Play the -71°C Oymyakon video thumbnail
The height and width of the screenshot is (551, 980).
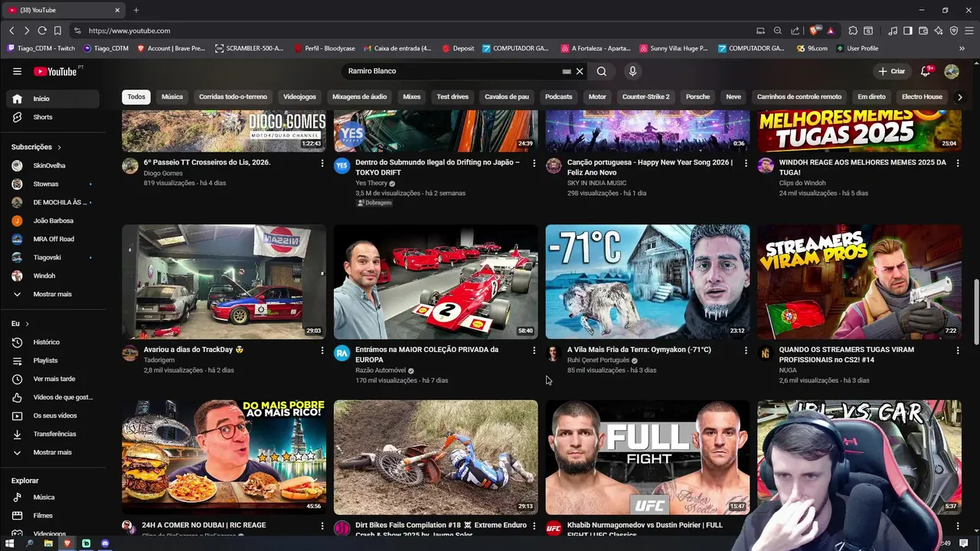[648, 282]
